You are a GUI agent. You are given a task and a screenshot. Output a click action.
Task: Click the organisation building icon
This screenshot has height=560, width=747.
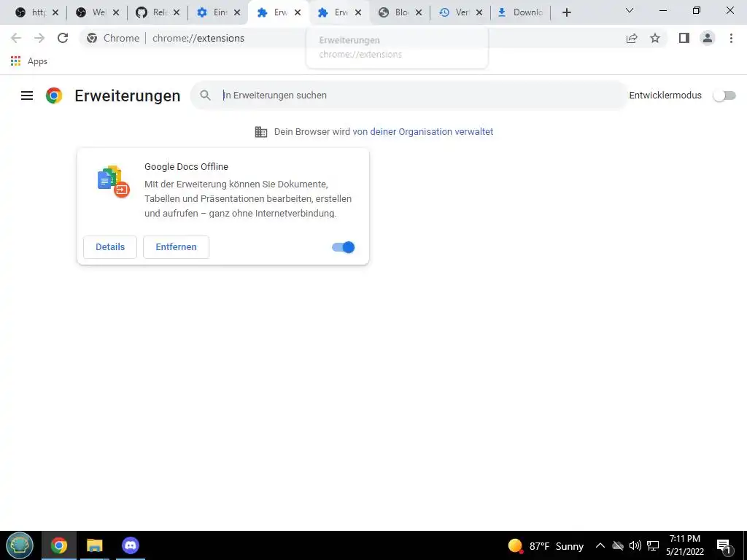coord(261,132)
